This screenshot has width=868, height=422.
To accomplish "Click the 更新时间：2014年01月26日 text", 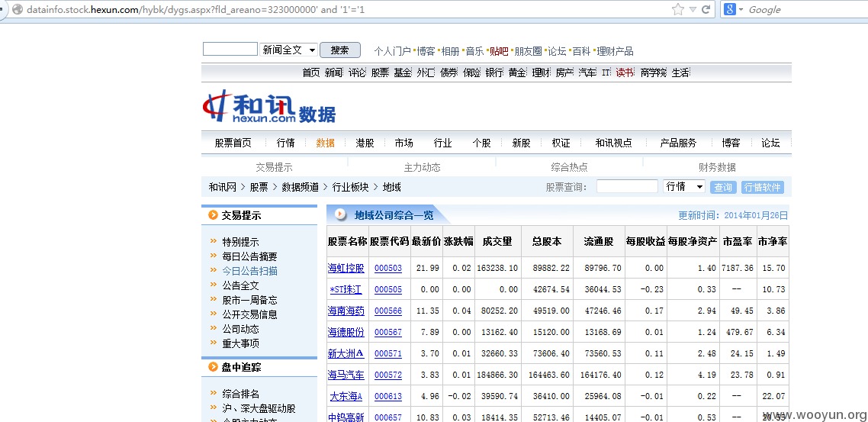I will click(x=733, y=215).
